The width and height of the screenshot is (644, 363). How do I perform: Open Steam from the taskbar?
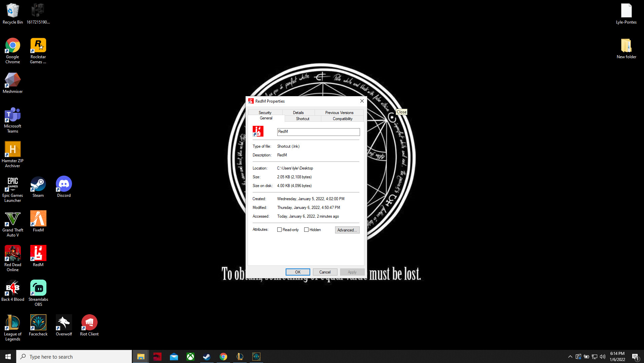point(207,357)
